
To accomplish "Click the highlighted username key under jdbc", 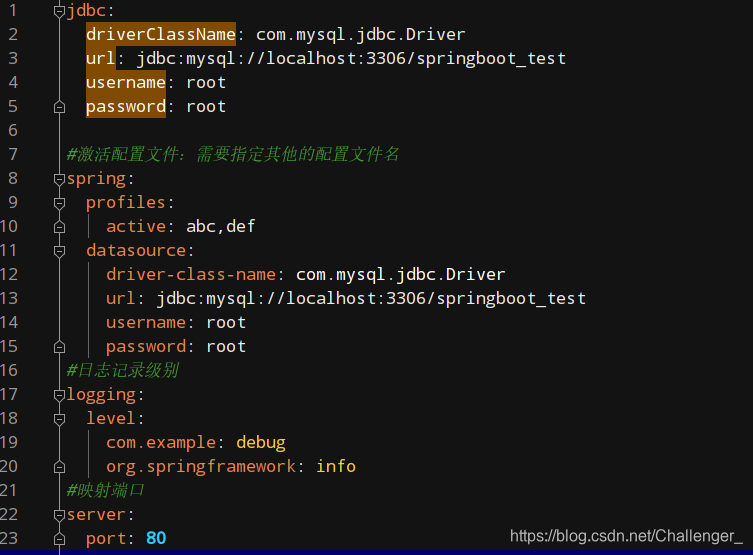I will 126,82.
